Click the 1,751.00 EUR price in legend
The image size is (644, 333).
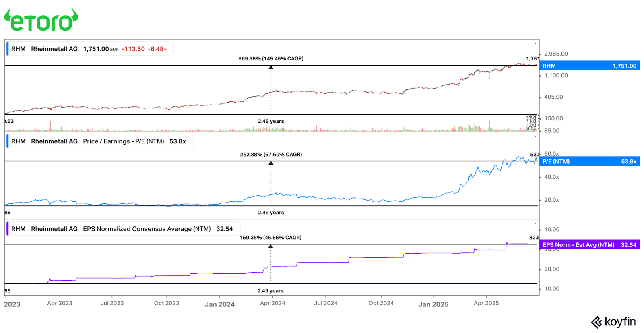[x=101, y=49]
